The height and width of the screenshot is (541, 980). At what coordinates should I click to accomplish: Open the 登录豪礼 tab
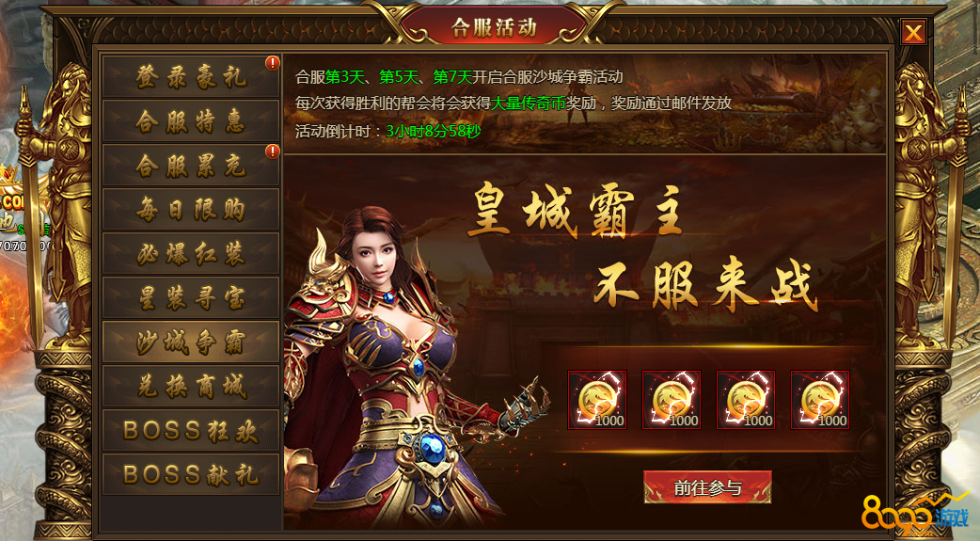tap(191, 77)
